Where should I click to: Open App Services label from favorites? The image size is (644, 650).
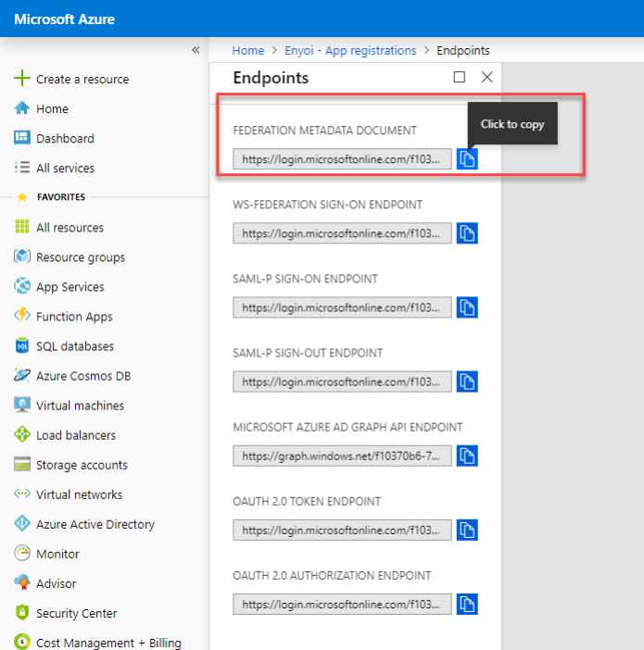(70, 287)
